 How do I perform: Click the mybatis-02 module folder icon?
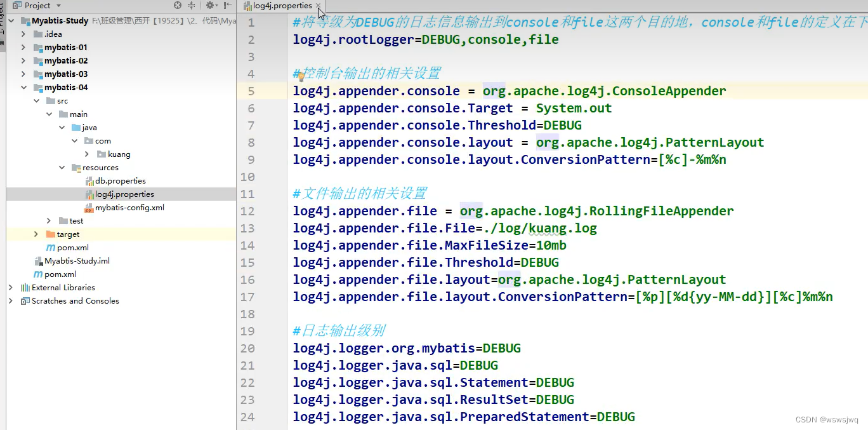(38, 60)
